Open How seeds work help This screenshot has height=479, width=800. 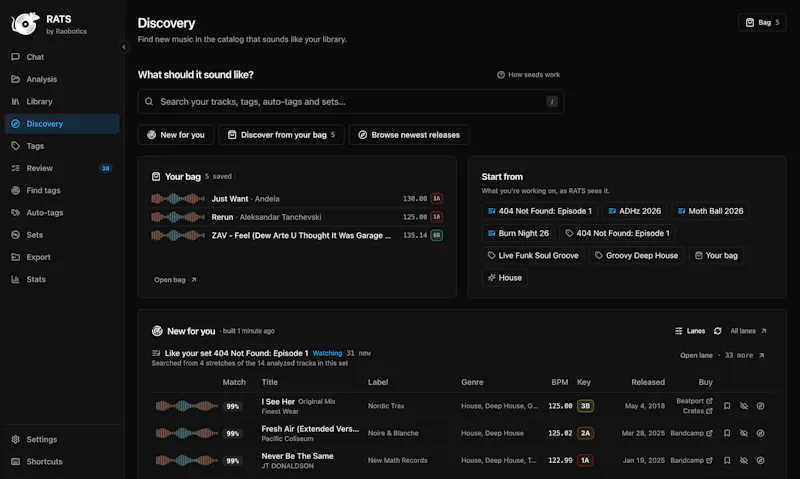[529, 74]
